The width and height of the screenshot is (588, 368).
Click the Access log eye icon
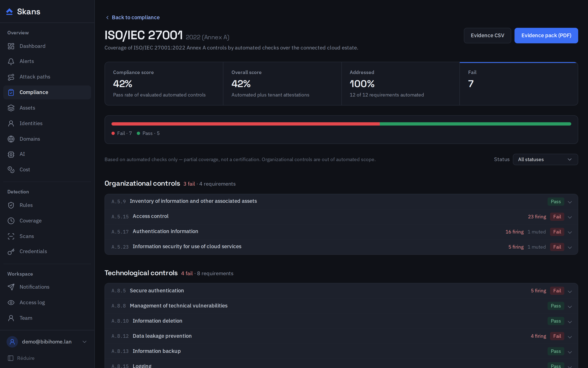[11, 303]
